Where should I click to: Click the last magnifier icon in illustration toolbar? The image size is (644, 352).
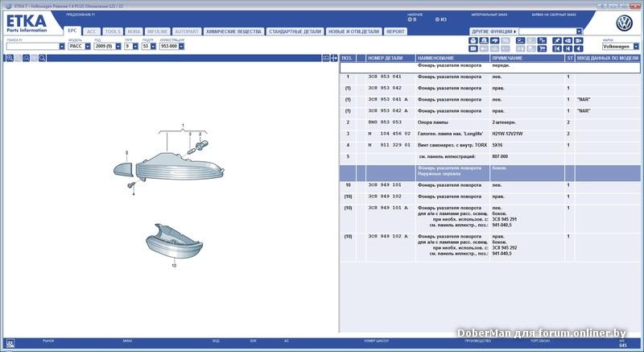(43, 58)
